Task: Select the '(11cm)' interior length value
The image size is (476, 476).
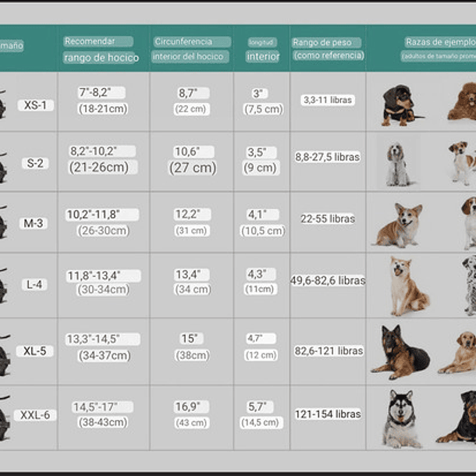Action: tap(259, 289)
